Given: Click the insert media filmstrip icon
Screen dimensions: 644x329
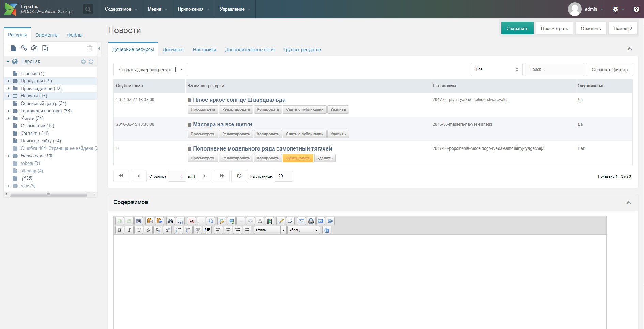Looking at the screenshot, I should [x=270, y=221].
